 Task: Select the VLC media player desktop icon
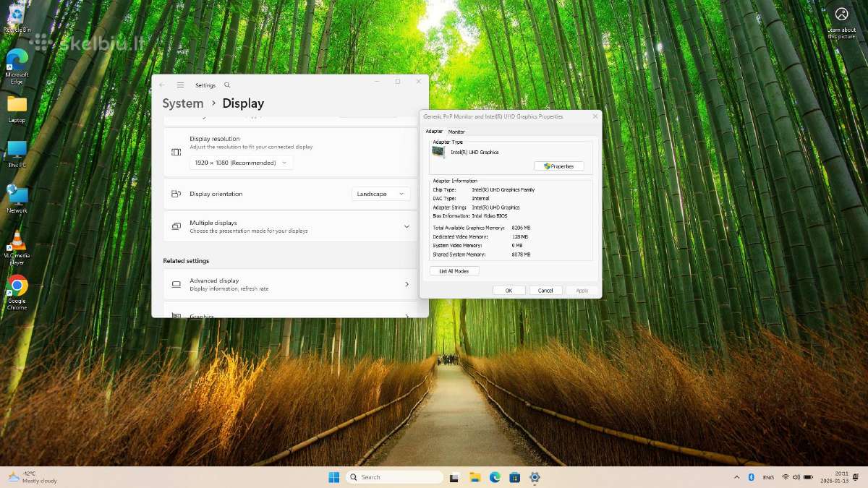point(17,247)
